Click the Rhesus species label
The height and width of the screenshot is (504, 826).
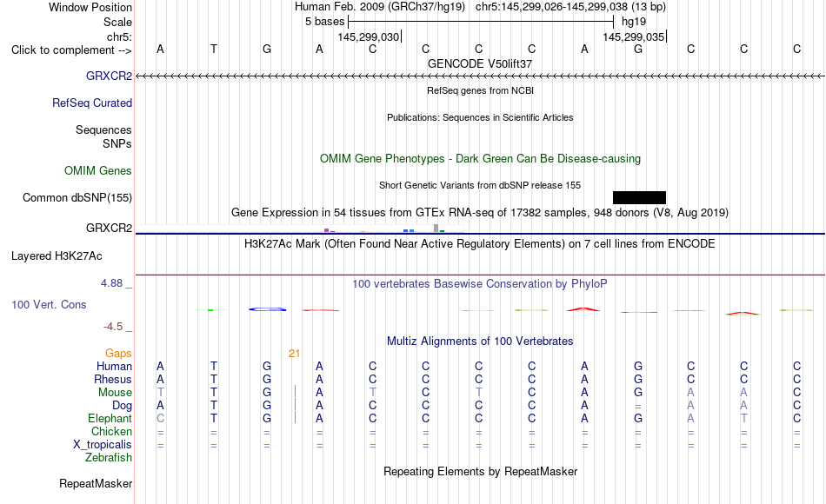pyautogui.click(x=113, y=379)
